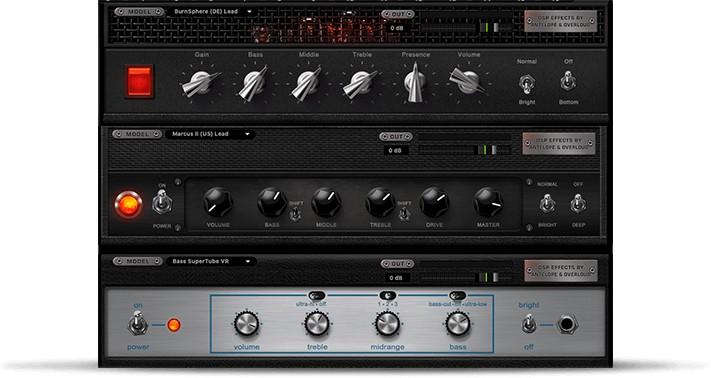711x378 pixels.
Task: Click the 0 dB output field on BurnSphere amp
Action: tap(397, 28)
